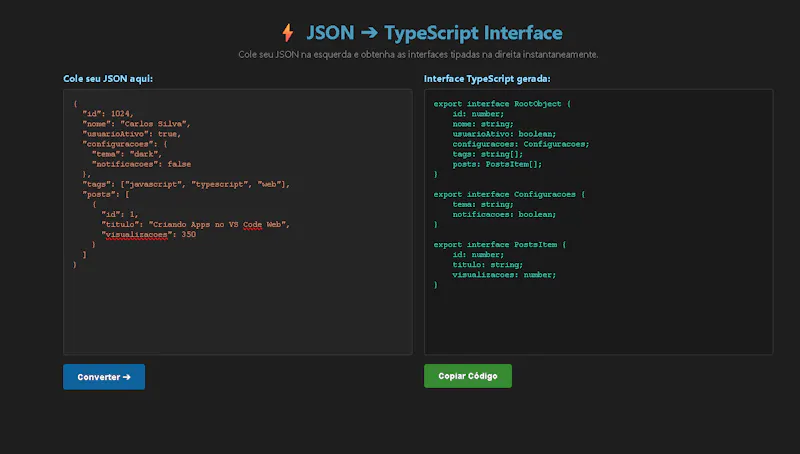This screenshot has width=800, height=454.
Task: Click the "Interface TypeScript gerada:" label
Action: pyautogui.click(x=487, y=79)
